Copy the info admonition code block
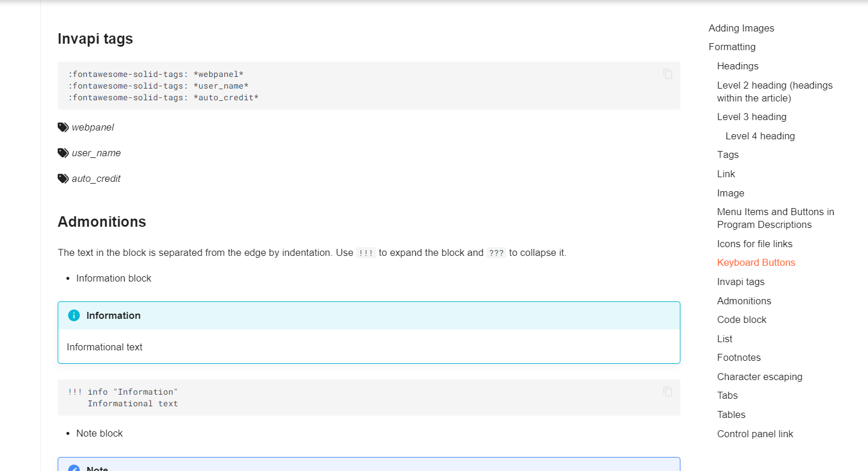Screen dimensions: 868x471 (x=668, y=392)
